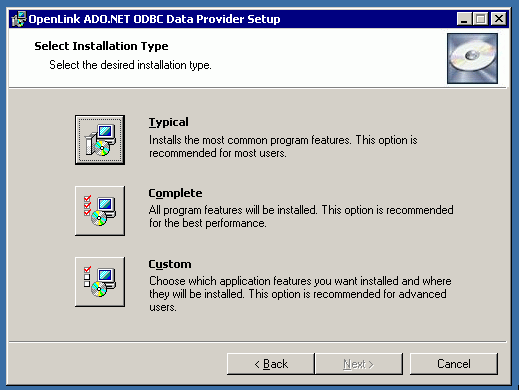This screenshot has width=519, height=390.
Task: Maximize the setup window
Action: 480,19
